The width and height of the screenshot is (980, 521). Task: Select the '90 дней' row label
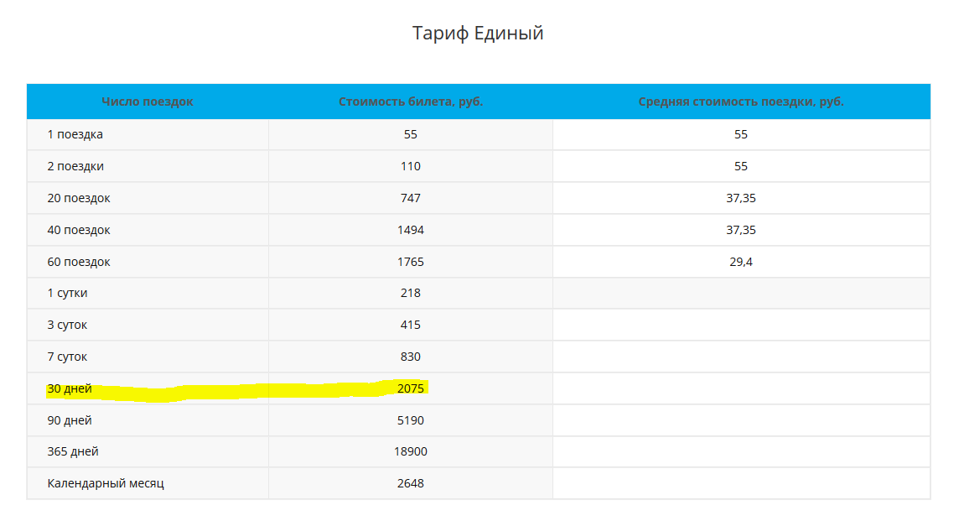tap(70, 420)
